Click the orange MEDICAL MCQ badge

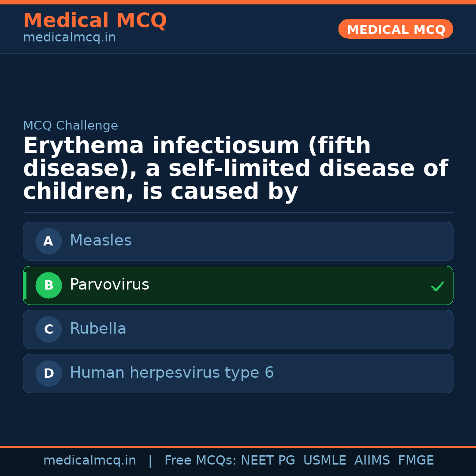click(x=395, y=29)
